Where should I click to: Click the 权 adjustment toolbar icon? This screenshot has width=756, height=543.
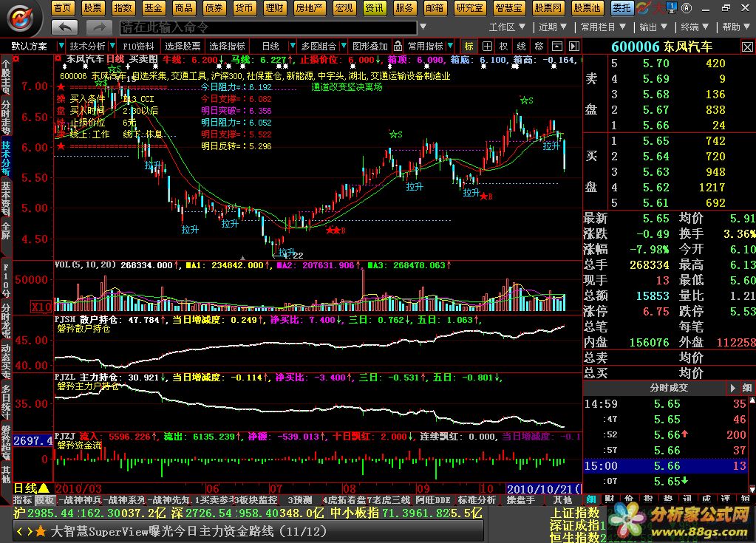point(504,47)
